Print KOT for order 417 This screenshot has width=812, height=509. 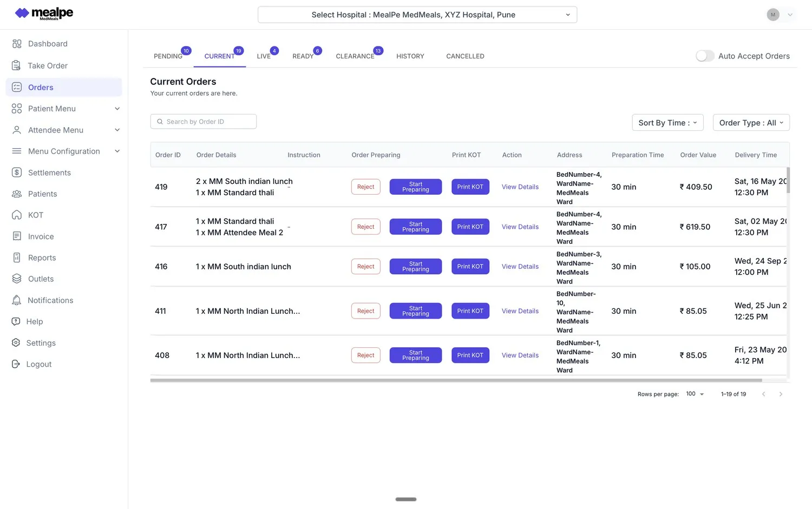coord(470,227)
